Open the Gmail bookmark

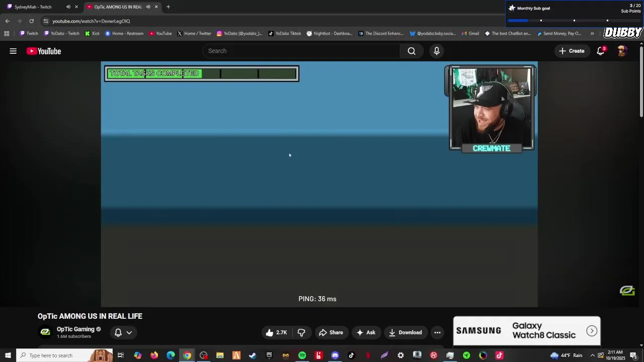point(470,34)
